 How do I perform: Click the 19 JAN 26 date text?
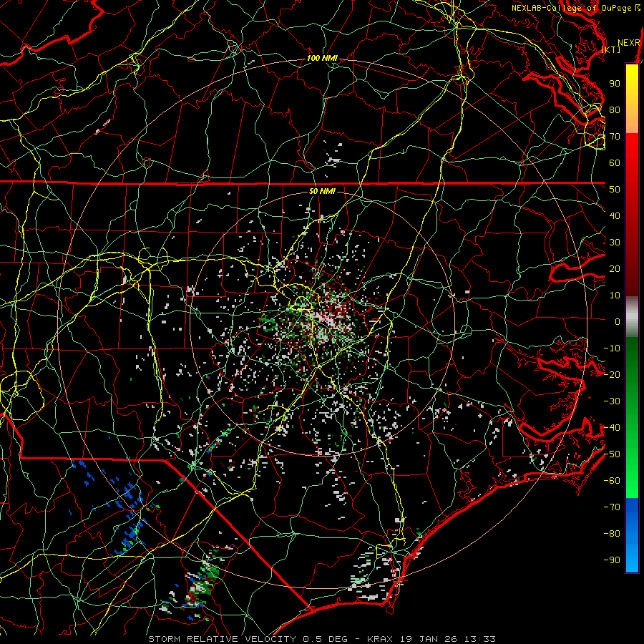(x=429, y=639)
